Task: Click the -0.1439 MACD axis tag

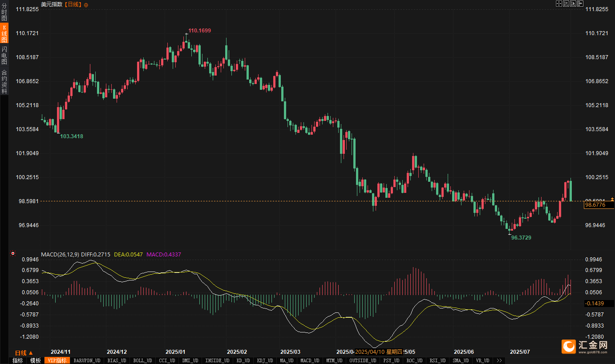Action: [x=599, y=304]
